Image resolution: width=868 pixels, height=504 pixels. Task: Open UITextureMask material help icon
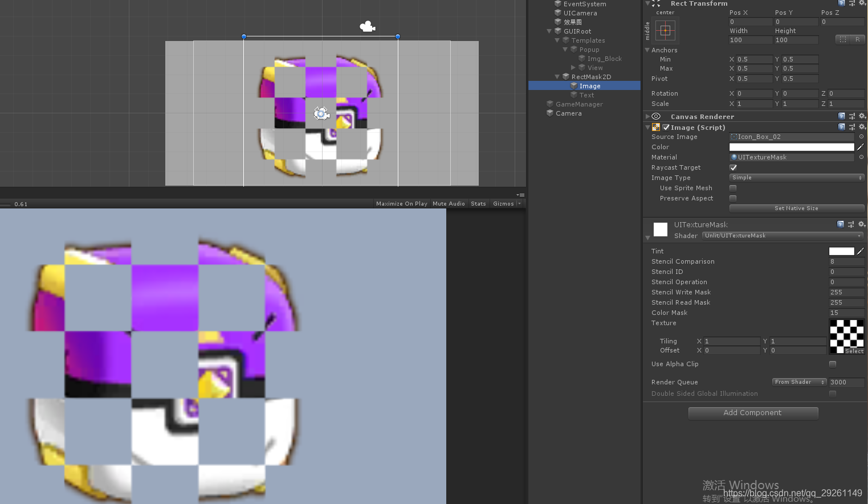(841, 224)
